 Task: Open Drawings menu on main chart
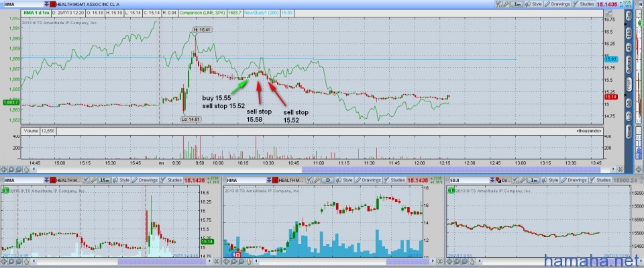tap(557, 4)
